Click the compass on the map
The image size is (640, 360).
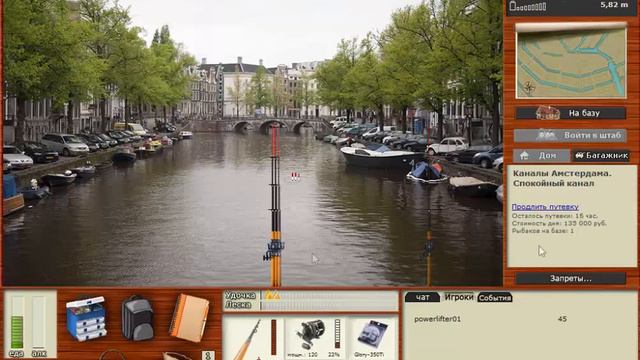[529, 88]
